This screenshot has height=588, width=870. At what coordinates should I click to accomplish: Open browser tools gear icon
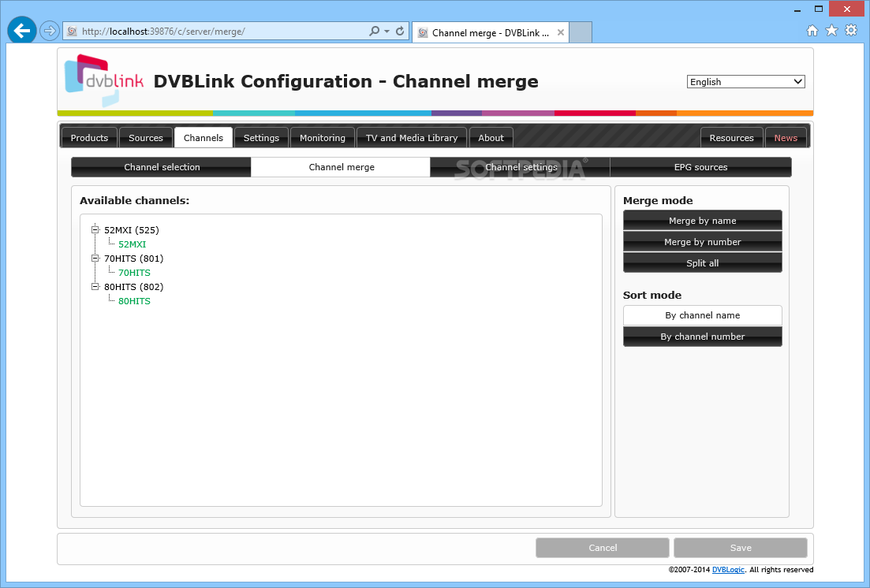click(x=851, y=31)
